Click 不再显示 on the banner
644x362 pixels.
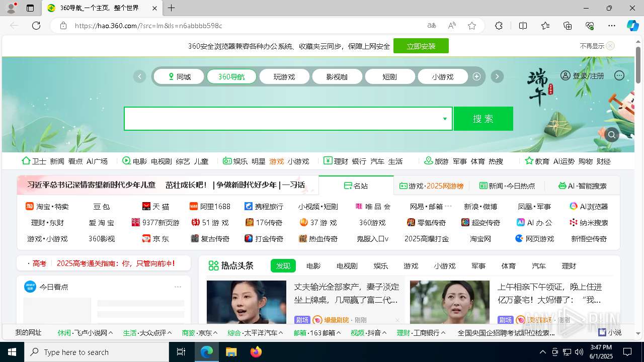pyautogui.click(x=592, y=46)
